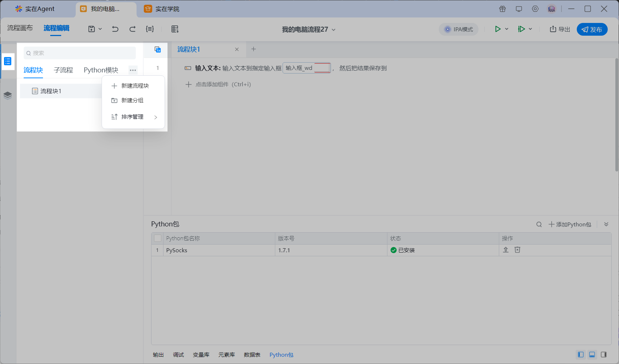Screen dimensions: 619x364
Task: Toggle left panel layout icon
Action: click(x=581, y=355)
